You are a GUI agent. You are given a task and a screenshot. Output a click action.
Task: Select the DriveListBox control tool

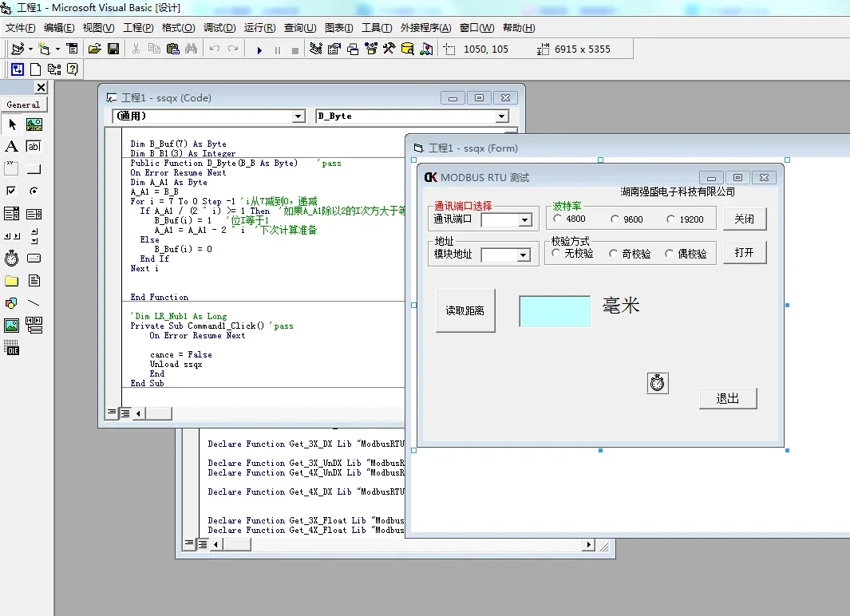tap(34, 259)
